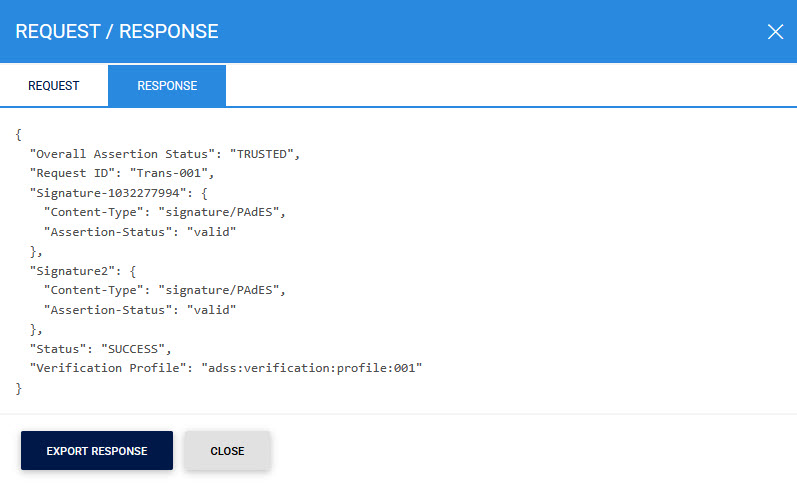Switch to the REQUEST tab
Screen dimensions: 797x484
pyautogui.click(x=53, y=86)
